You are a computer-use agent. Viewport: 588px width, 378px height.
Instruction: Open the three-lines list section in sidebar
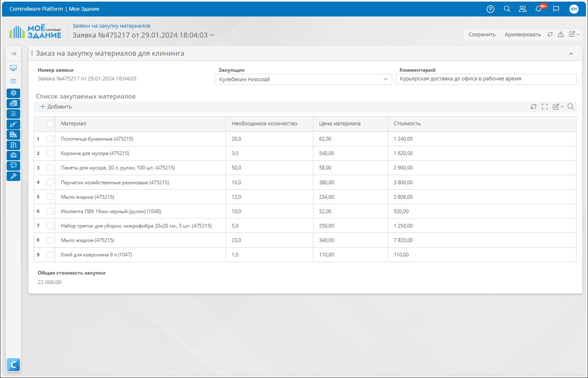13,114
